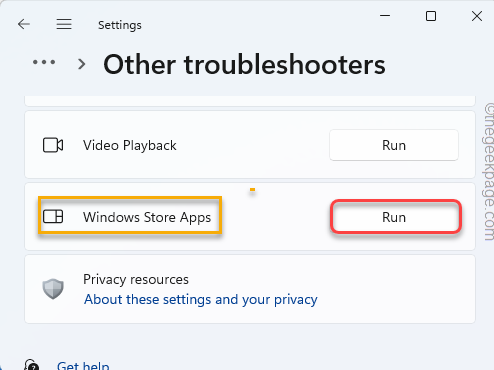Click the Other troubleshooters heading
The width and height of the screenshot is (494, 370).
click(244, 64)
